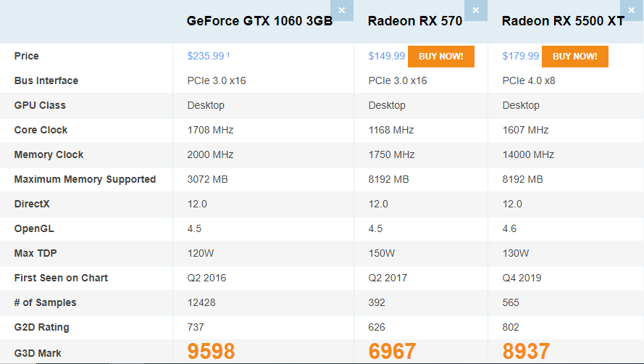Image resolution: width=644 pixels, height=364 pixels.
Task: Click the Maximum Memory Supported label
Action: [85, 179]
